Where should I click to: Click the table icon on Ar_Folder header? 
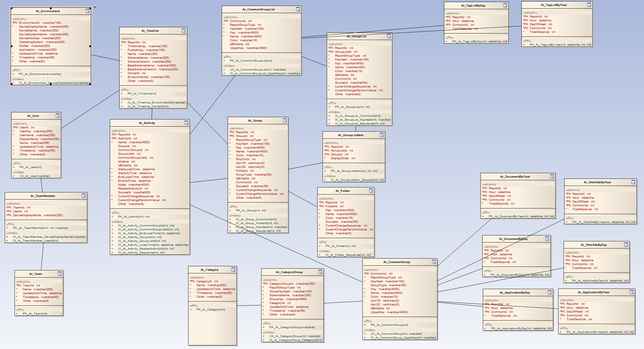(x=371, y=191)
